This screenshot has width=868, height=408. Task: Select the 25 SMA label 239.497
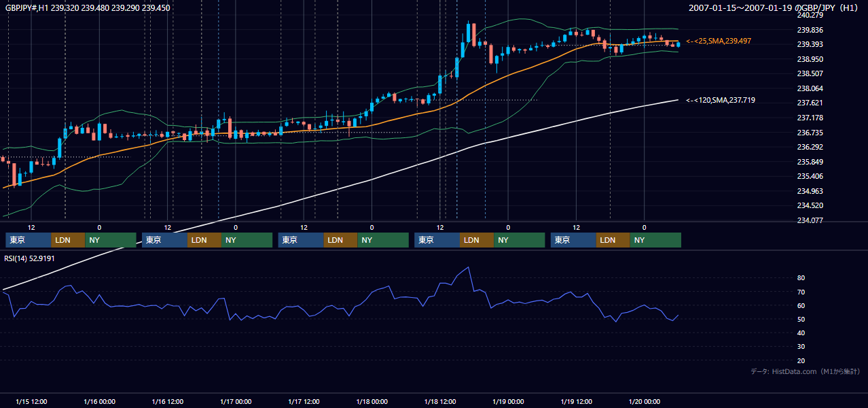719,41
